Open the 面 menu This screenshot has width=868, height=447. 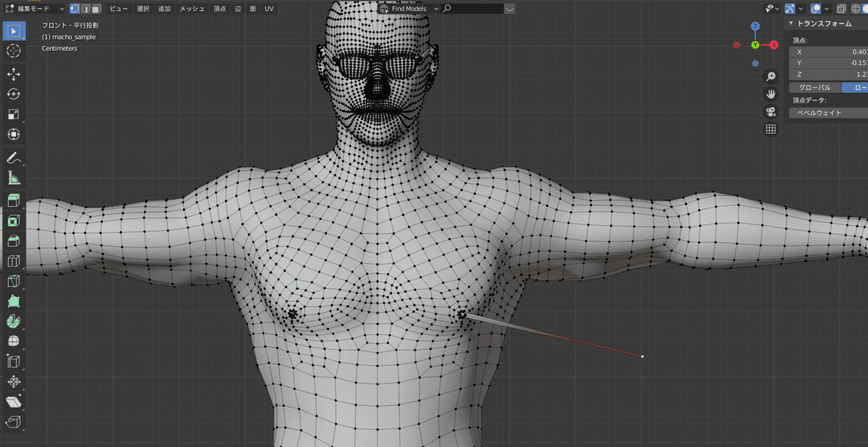[252, 9]
